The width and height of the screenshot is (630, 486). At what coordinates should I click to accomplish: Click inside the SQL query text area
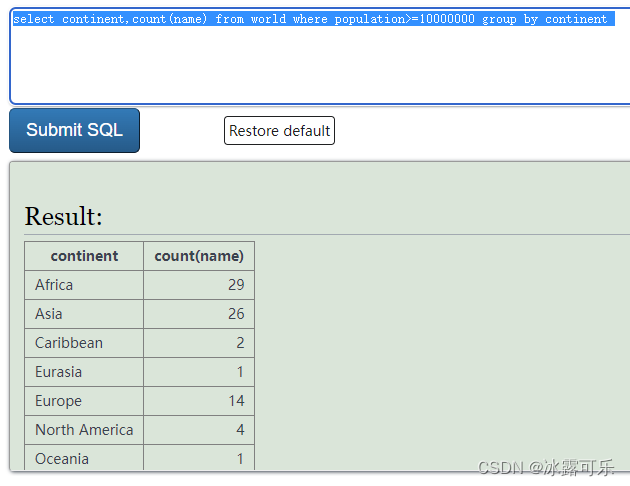tap(320, 56)
